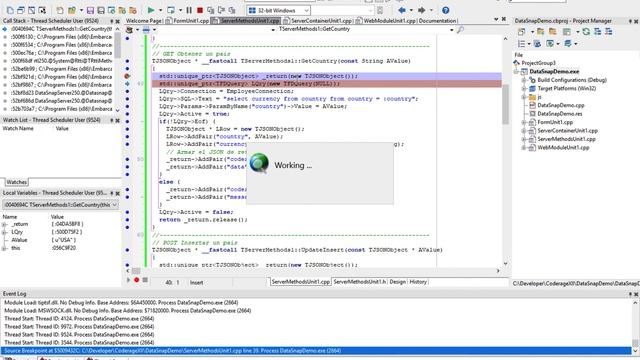Select ServerMethodsUnit1.cpp in project tree

566,139
